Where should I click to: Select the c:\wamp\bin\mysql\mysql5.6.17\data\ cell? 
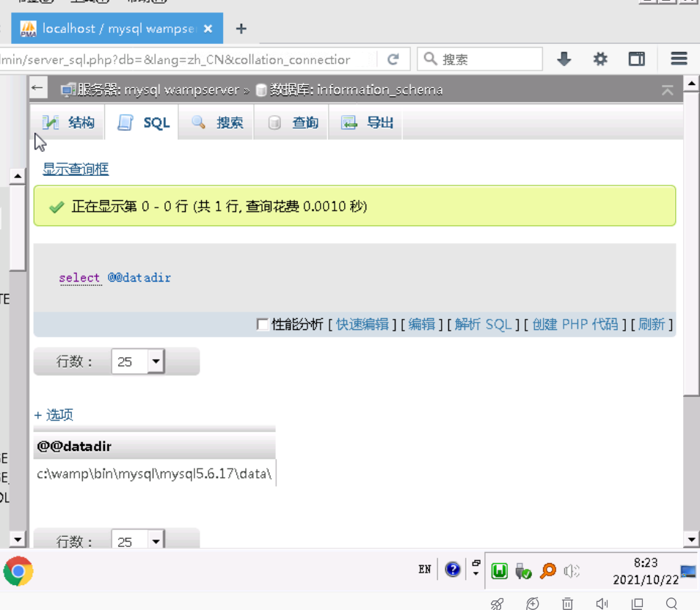point(155,474)
